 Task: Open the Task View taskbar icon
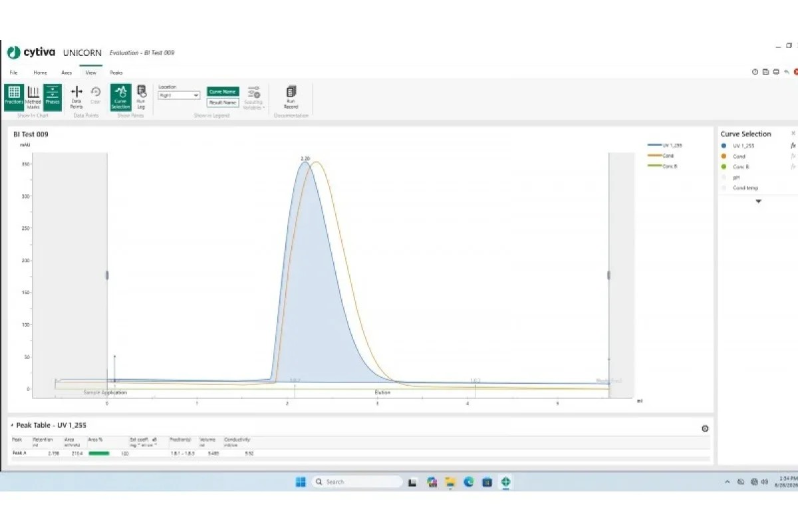click(x=412, y=481)
